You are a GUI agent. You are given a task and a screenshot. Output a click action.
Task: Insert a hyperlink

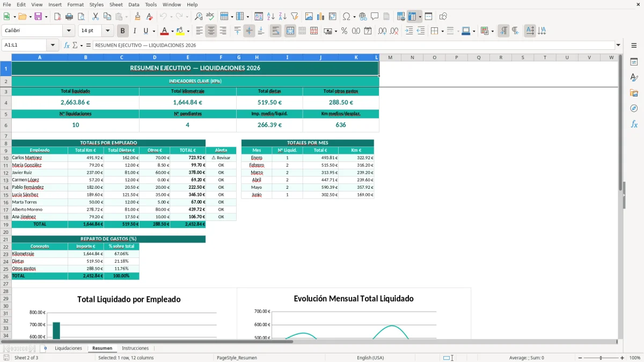tap(363, 17)
